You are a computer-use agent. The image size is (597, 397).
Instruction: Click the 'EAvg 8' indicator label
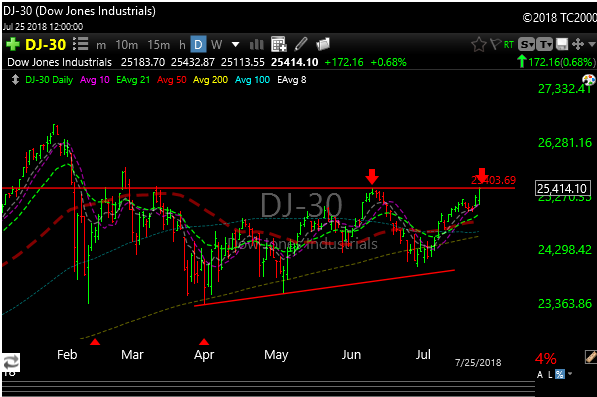point(292,80)
